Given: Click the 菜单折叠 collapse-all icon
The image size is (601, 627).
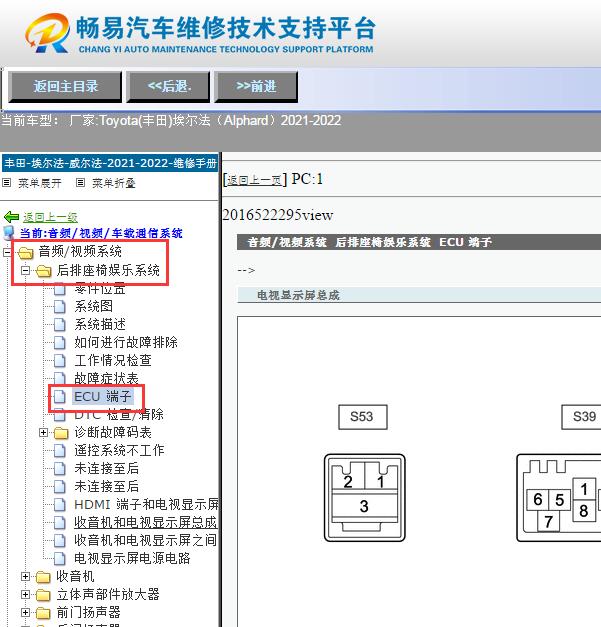Looking at the screenshot, I should 80,183.
